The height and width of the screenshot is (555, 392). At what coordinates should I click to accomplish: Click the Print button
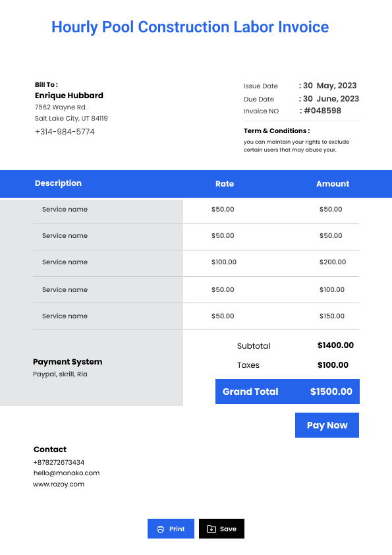[171, 529]
